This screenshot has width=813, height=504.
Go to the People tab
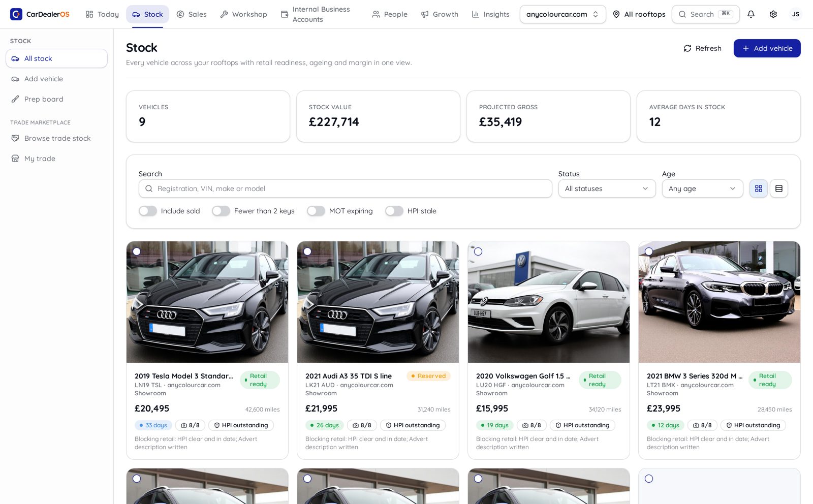(x=390, y=14)
